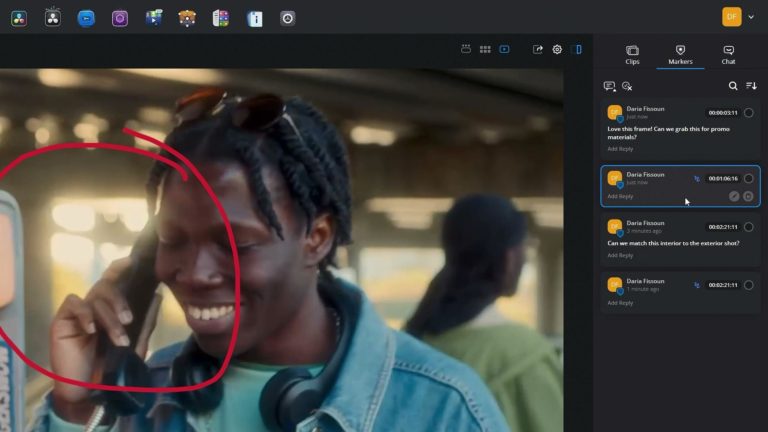Image resolution: width=768 pixels, height=432 pixels.
Task: Open the second app icon with antenna dots
Action: [52, 18]
